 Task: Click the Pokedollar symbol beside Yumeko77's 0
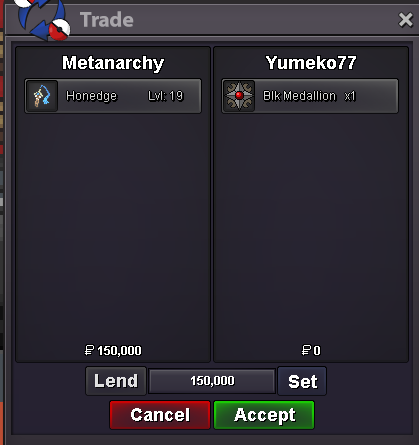click(306, 350)
